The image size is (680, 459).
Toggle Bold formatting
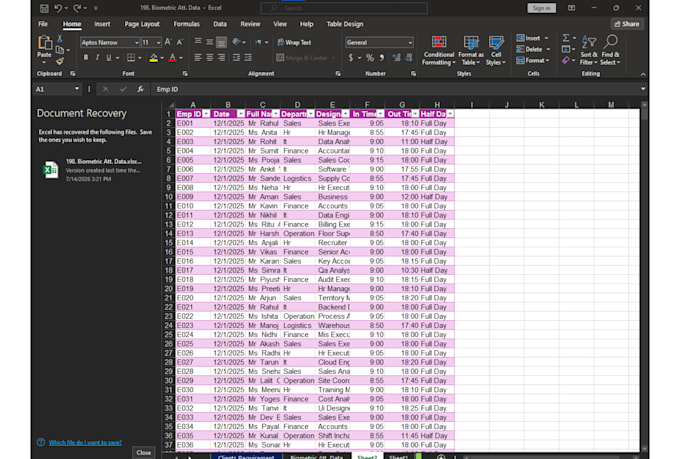point(86,57)
